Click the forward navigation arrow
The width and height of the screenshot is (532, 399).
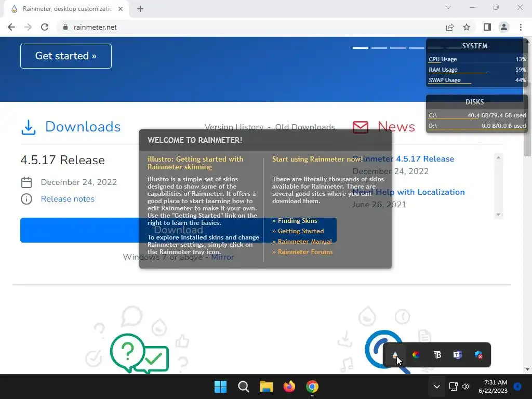28,27
